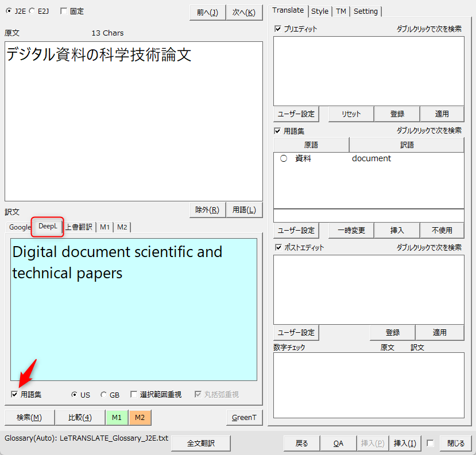
Task: Switch to the TM tab
Action: [x=341, y=11]
